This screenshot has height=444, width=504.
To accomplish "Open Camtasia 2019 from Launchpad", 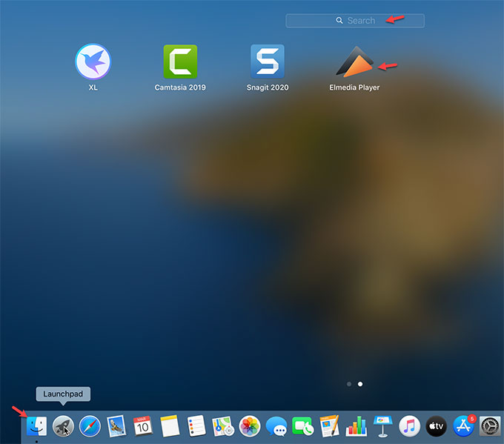I will [x=180, y=62].
